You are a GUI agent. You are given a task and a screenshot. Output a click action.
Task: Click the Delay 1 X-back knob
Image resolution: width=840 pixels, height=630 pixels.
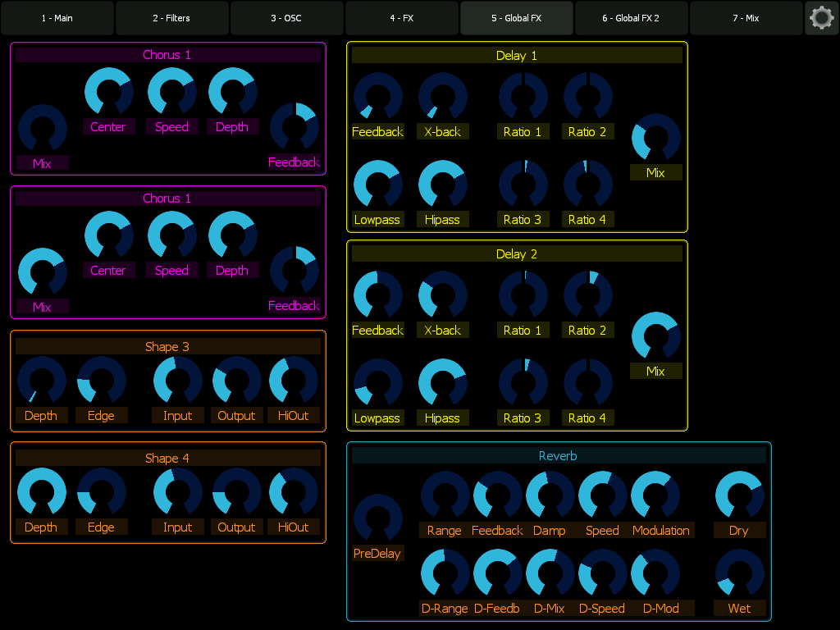443,97
